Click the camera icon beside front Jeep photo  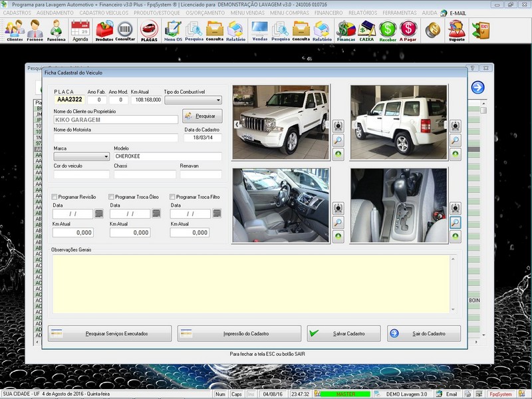(x=338, y=126)
